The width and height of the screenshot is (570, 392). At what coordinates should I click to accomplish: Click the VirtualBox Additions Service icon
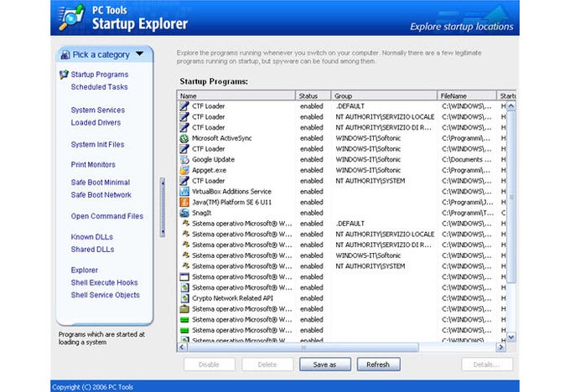click(x=184, y=192)
